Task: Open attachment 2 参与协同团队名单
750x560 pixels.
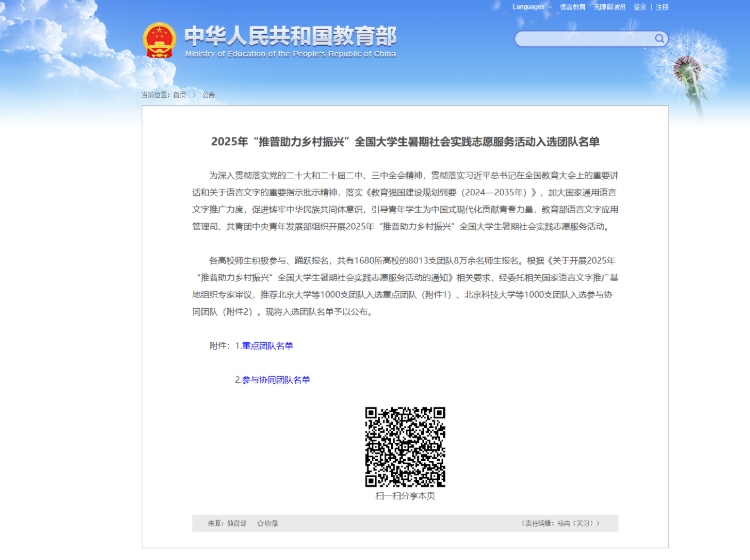Action: (x=276, y=379)
